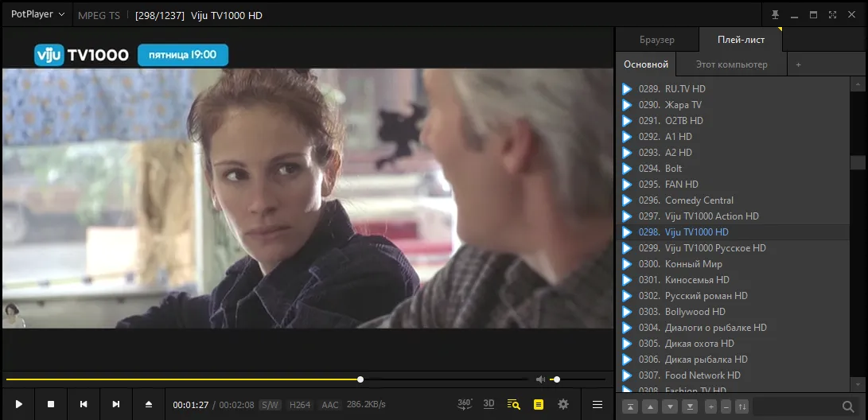Open the settings gear control panel
This screenshot has height=420, width=868.
tap(563, 405)
